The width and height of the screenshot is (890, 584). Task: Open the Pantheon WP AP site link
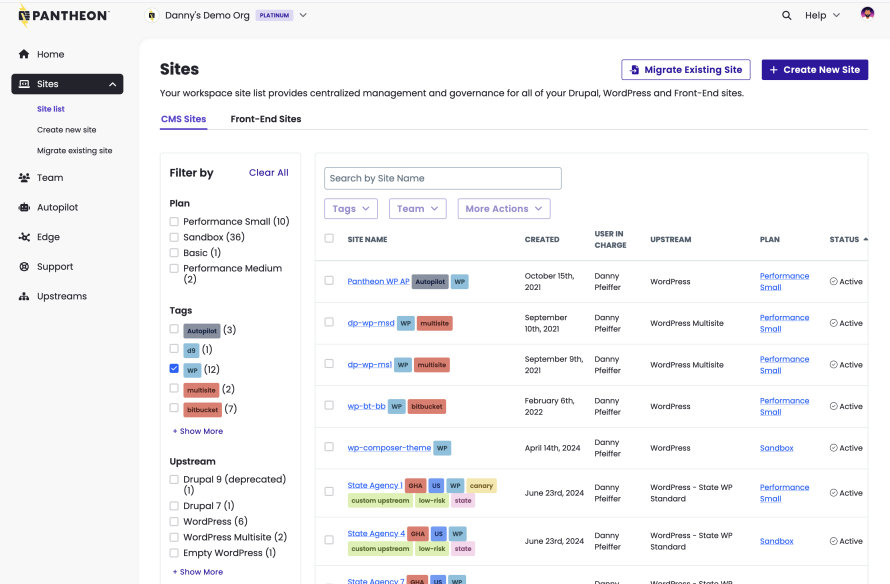378,281
